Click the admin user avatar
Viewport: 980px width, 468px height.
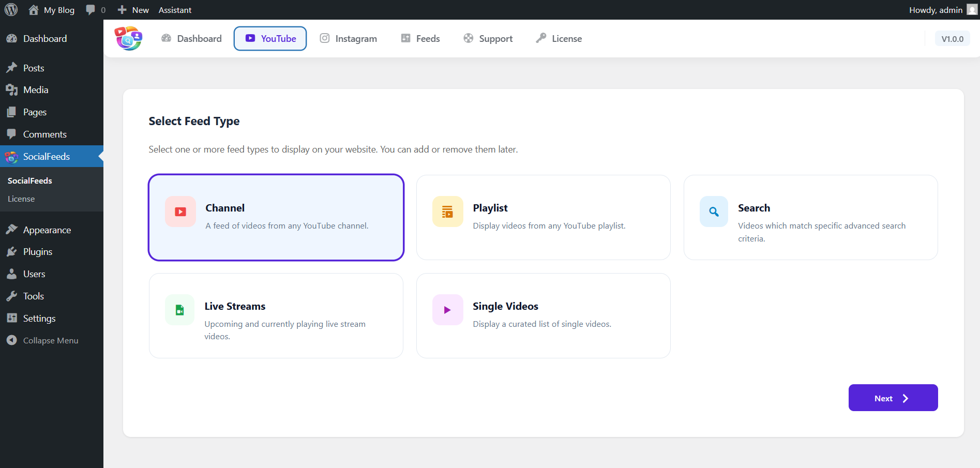tap(972, 10)
